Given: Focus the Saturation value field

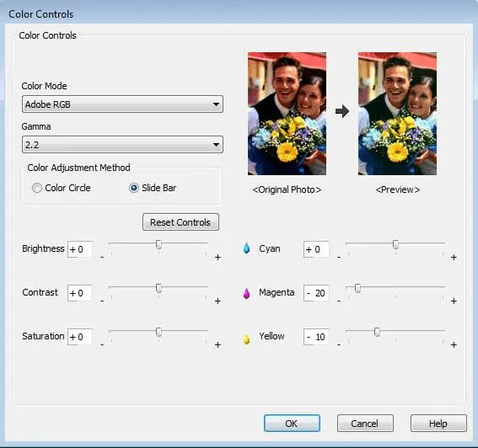Looking at the screenshot, I should (80, 337).
